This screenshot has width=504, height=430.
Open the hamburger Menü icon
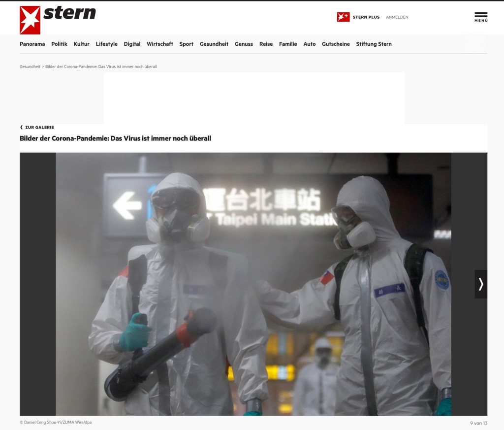[481, 17]
